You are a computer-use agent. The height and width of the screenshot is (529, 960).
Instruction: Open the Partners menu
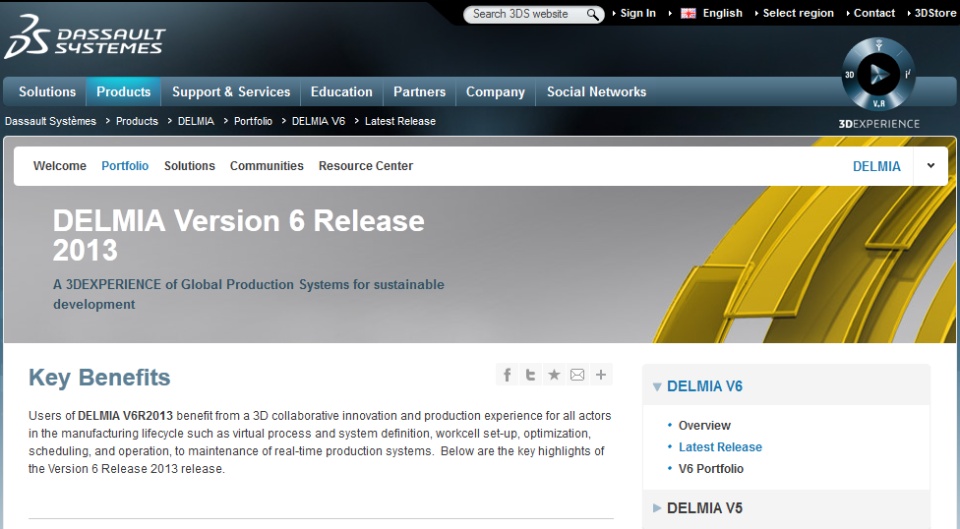pos(419,92)
